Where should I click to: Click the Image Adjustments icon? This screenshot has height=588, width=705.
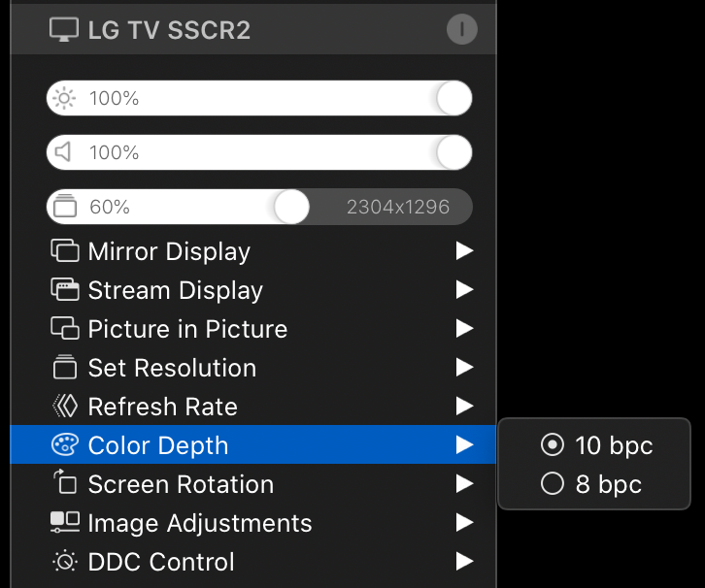click(64, 523)
